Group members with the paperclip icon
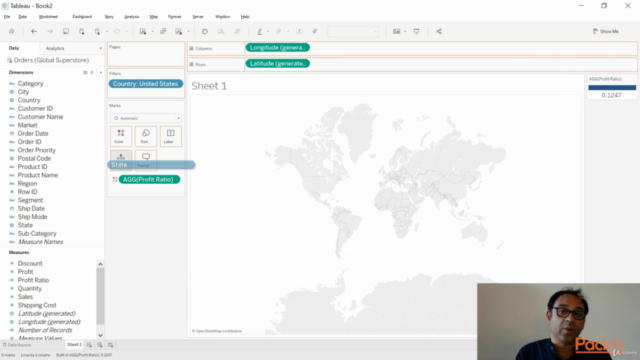This screenshot has height=360, width=640. (x=279, y=31)
